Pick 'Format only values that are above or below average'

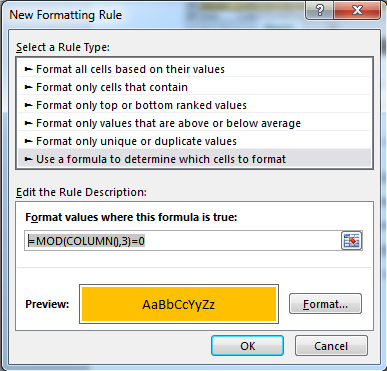pyautogui.click(x=194, y=123)
